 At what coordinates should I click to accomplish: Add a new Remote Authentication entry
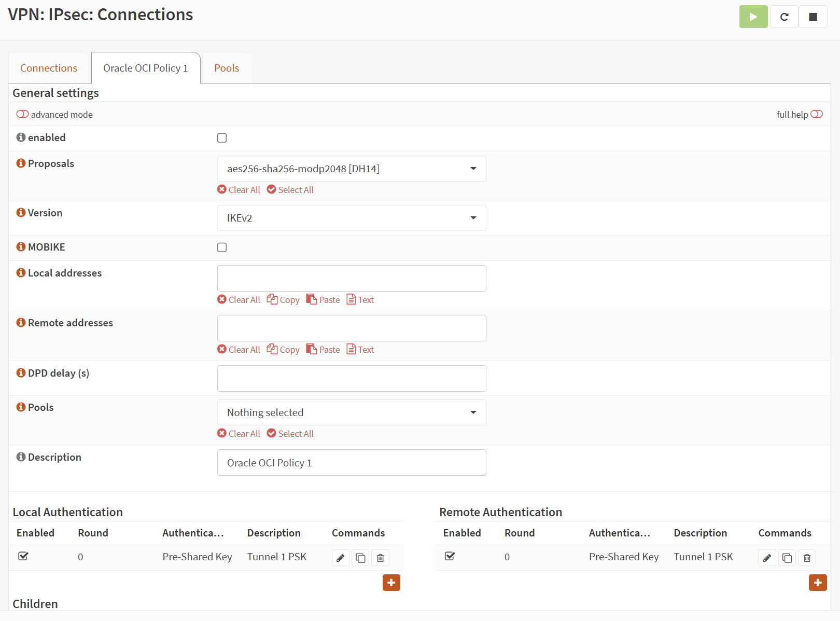coord(818,583)
